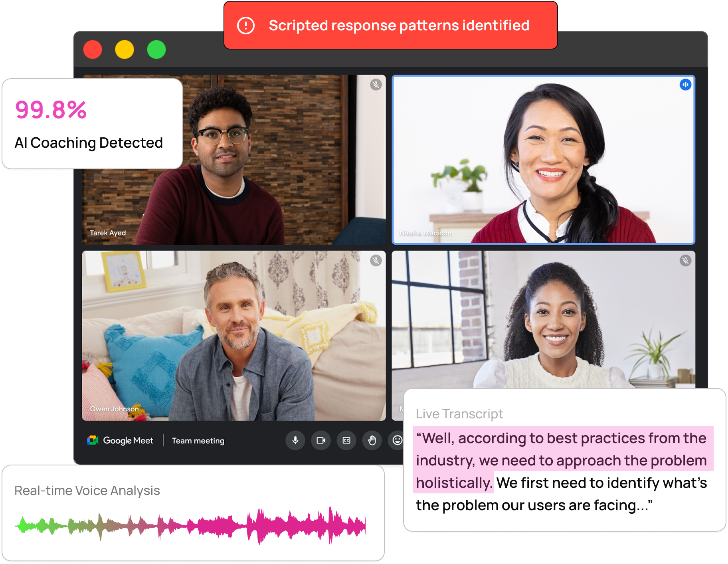Click the "Team meeting" title
Viewport: 728px width, 564px height.
[198, 441]
